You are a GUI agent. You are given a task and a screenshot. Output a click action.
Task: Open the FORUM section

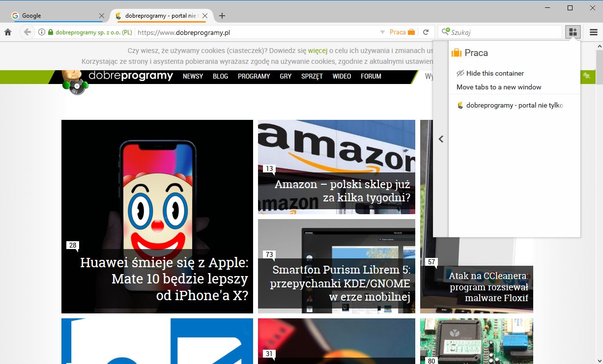coord(371,76)
